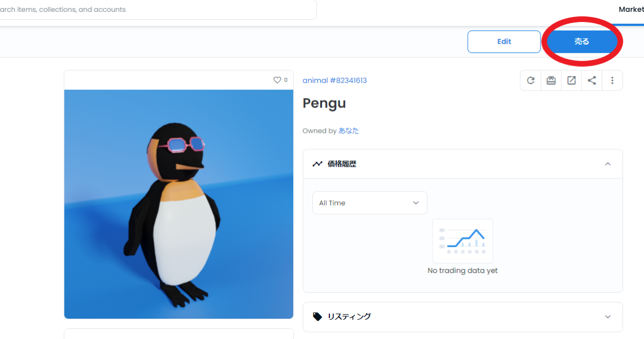Click the refresh metadata icon

[x=530, y=81]
